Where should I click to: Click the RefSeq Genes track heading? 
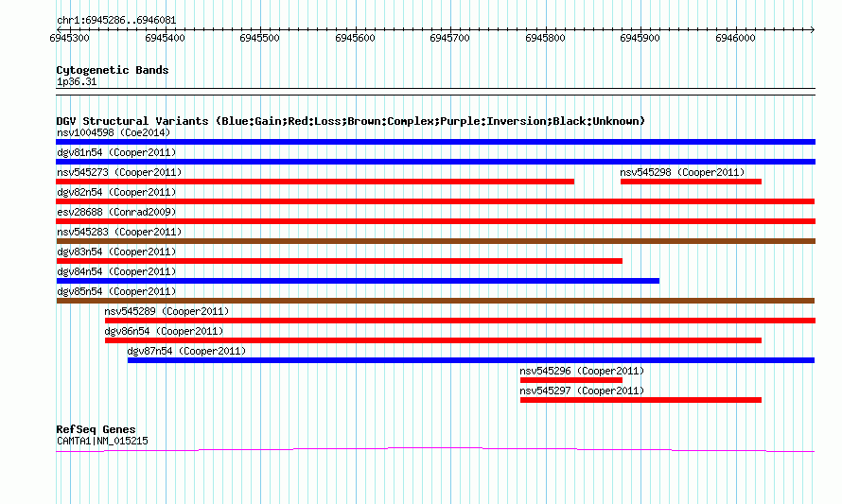[96, 429]
